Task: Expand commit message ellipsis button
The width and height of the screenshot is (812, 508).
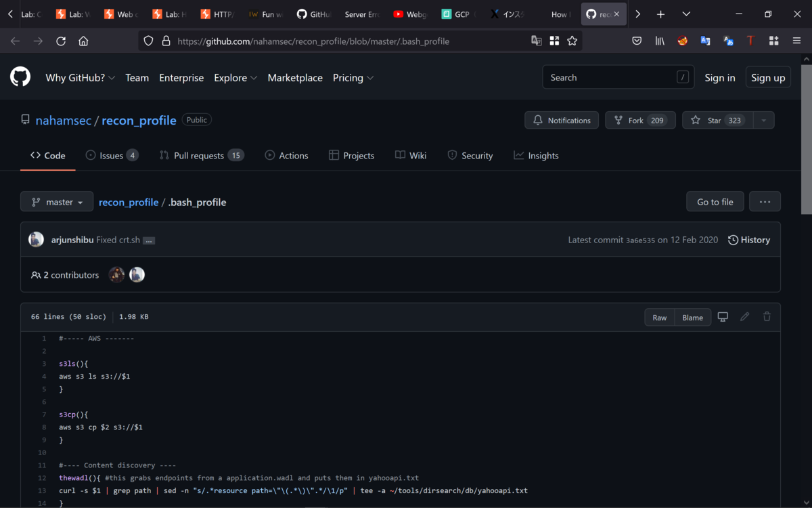Action: 149,240
